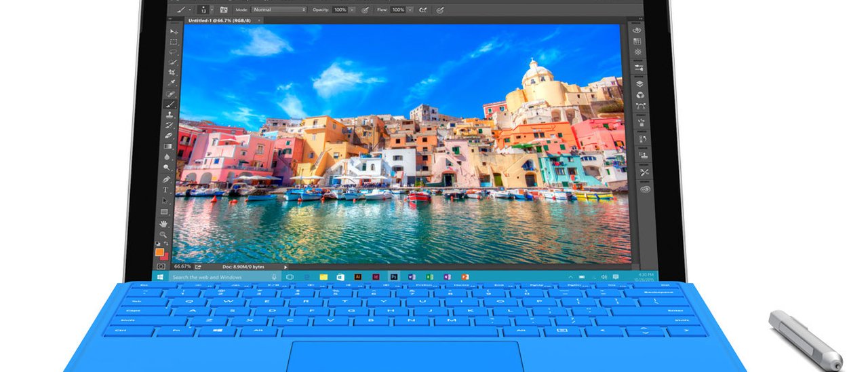Click the red background color swatch
The image size is (868, 372).
(x=165, y=257)
